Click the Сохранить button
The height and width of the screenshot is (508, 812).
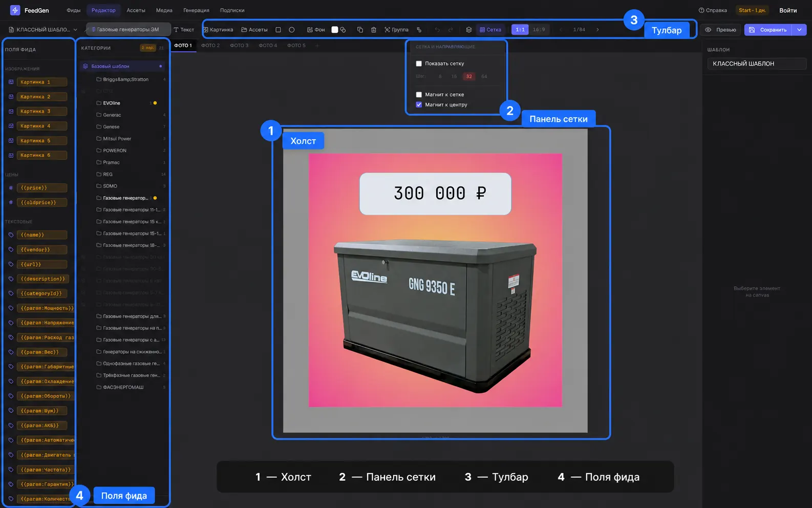768,30
